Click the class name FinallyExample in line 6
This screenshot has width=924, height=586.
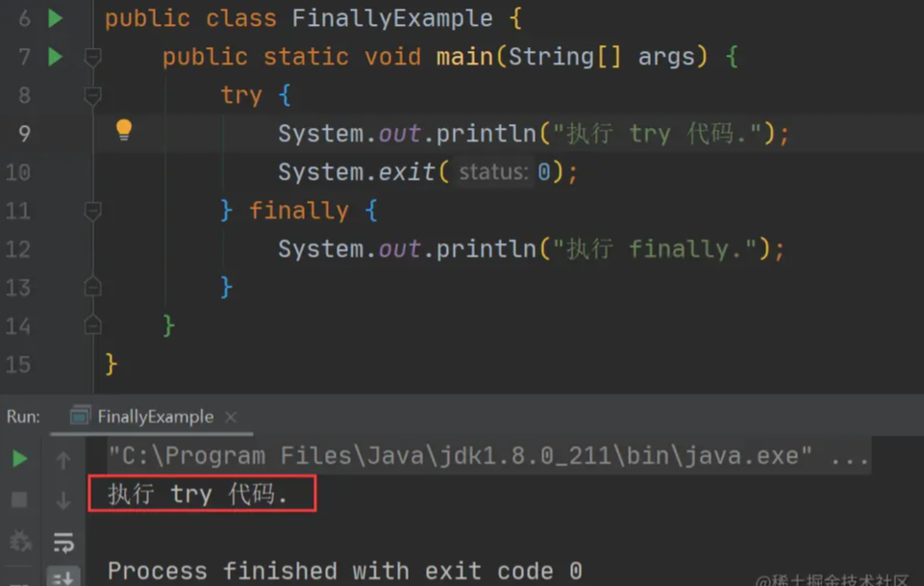(392, 18)
